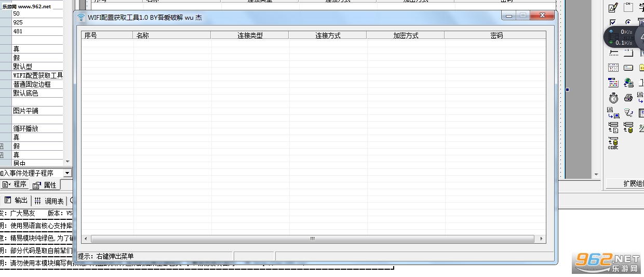The image size is (644, 277).
Task: Click the 名称 column header
Action: point(172,35)
